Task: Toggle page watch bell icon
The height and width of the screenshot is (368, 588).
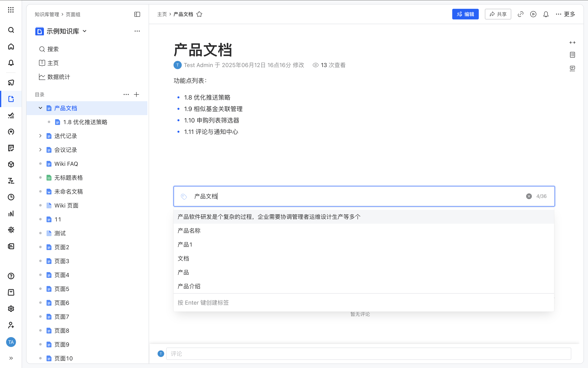Action: click(546, 14)
